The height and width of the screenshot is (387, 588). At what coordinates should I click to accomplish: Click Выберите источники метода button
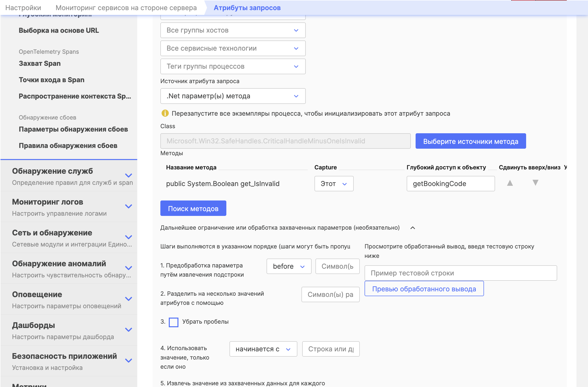point(470,141)
